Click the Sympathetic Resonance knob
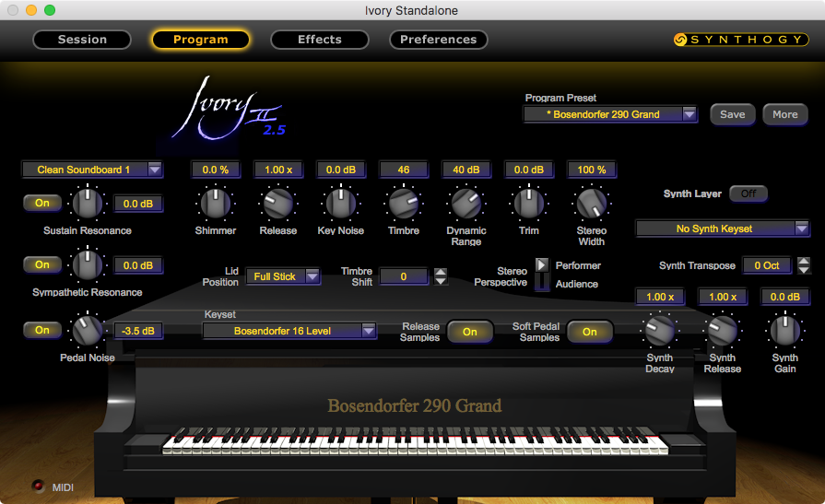This screenshot has height=504, width=825. (88, 264)
